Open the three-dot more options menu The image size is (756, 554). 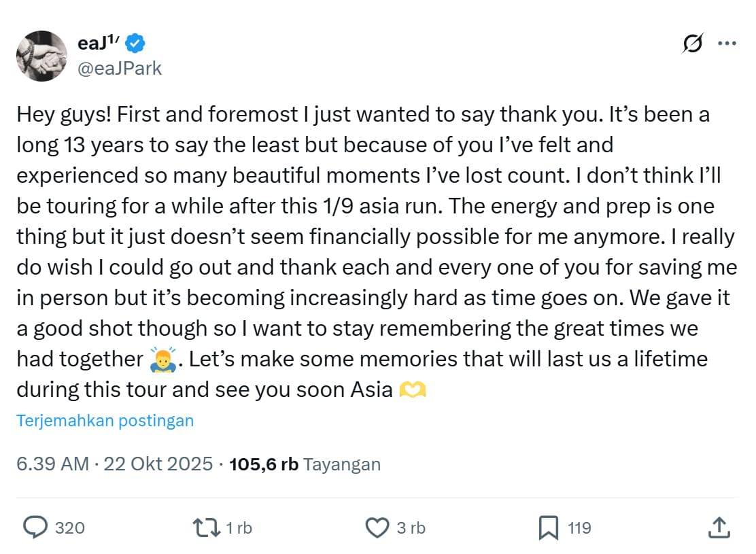point(727,44)
